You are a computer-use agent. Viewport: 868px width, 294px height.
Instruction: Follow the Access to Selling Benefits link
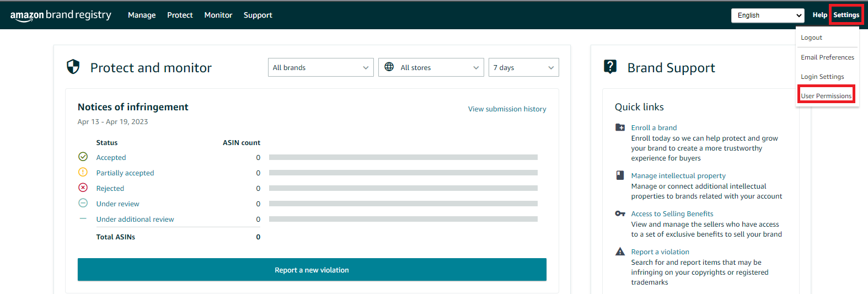click(672, 214)
